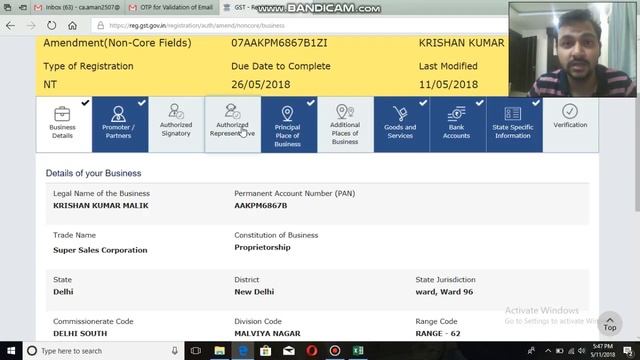Screen dimensions: 640x360
Task: Click the Amendment(Non-Core Fields) heading
Action: point(118,43)
